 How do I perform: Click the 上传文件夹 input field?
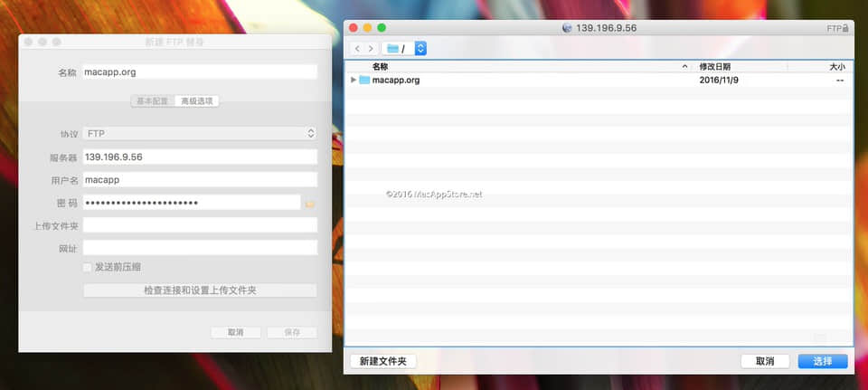coord(200,224)
